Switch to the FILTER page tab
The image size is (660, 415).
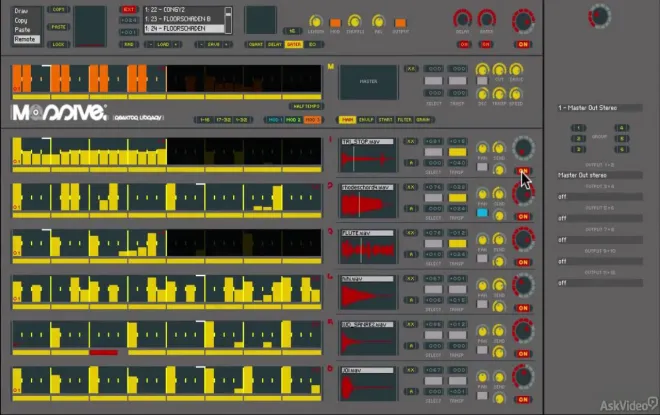click(x=404, y=120)
